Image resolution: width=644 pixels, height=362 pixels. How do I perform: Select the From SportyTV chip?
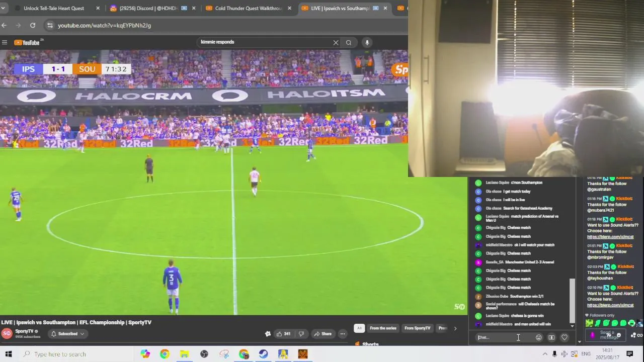click(x=418, y=328)
